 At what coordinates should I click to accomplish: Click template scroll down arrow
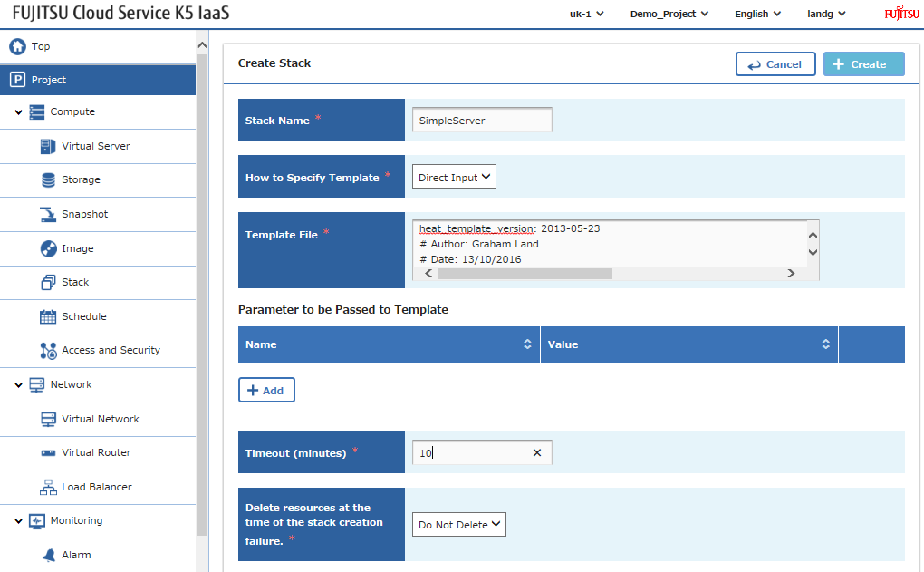tap(813, 252)
